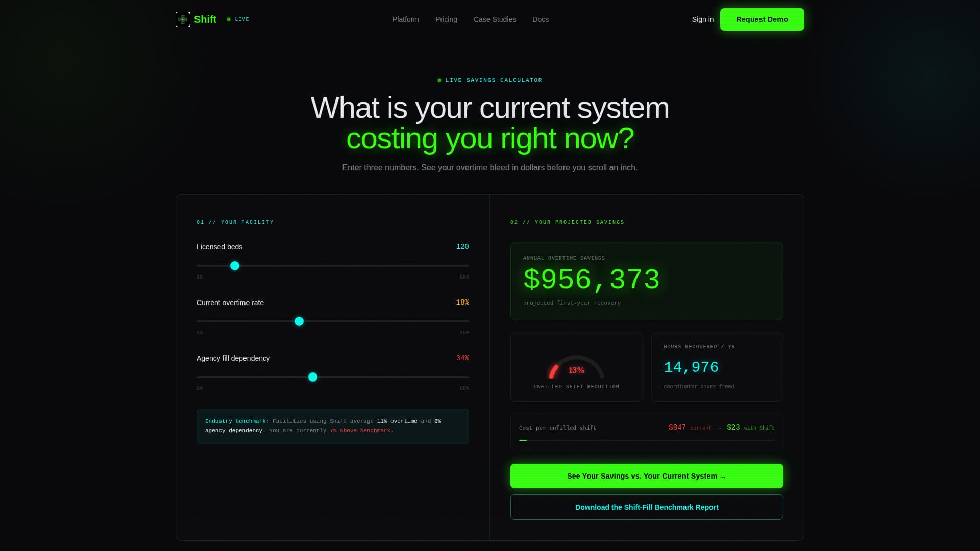This screenshot has width=980, height=551.
Task: Click the Shift brand name
Action: tap(205, 19)
